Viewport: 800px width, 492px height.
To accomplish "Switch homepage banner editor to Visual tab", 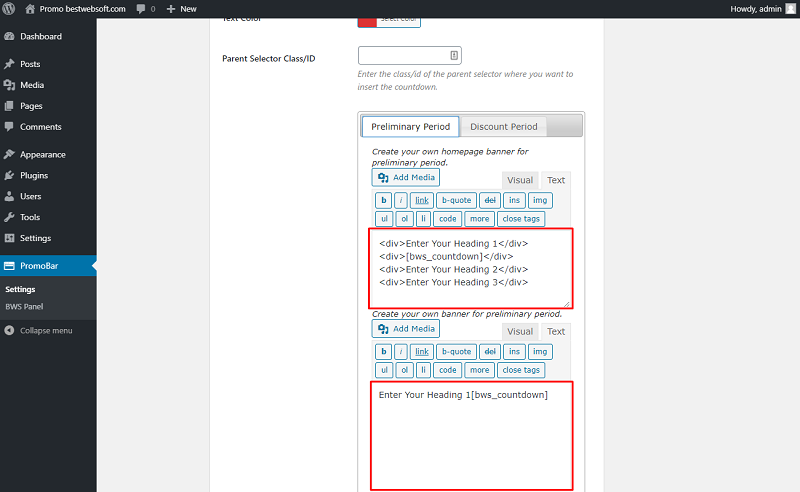I will 520,180.
